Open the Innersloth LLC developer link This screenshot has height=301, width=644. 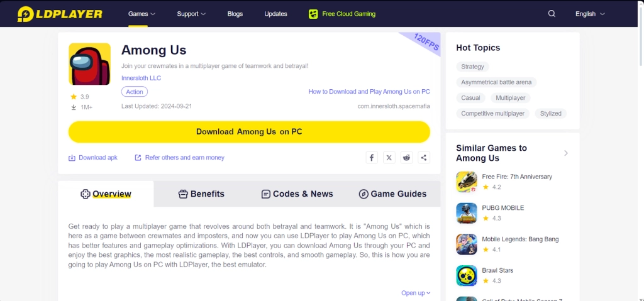(x=142, y=78)
